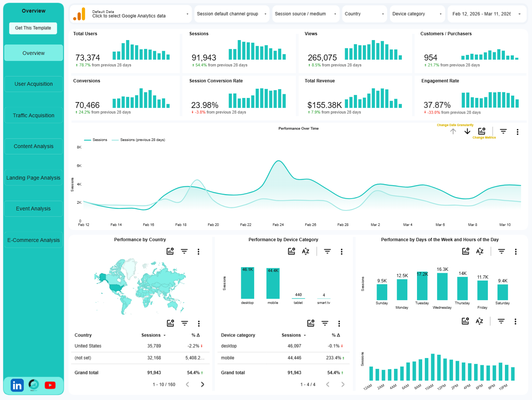Open the Traffic Acquisition page
The height and width of the screenshot is (400, 532).
coord(33,115)
